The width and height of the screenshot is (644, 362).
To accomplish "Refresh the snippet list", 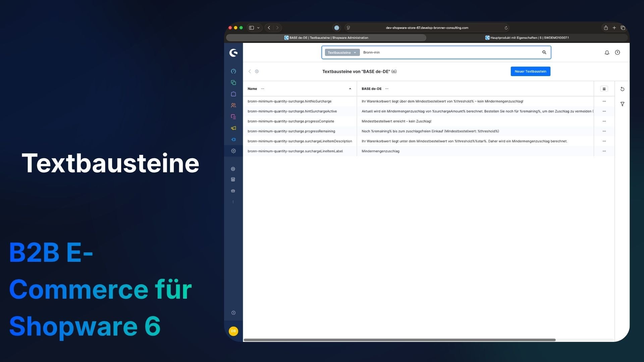I will coord(622,89).
